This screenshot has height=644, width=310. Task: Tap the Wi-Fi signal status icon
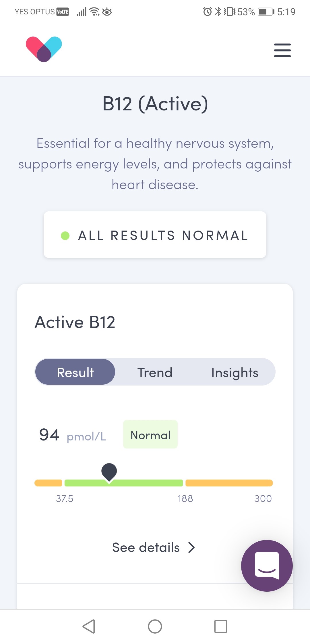(94, 12)
